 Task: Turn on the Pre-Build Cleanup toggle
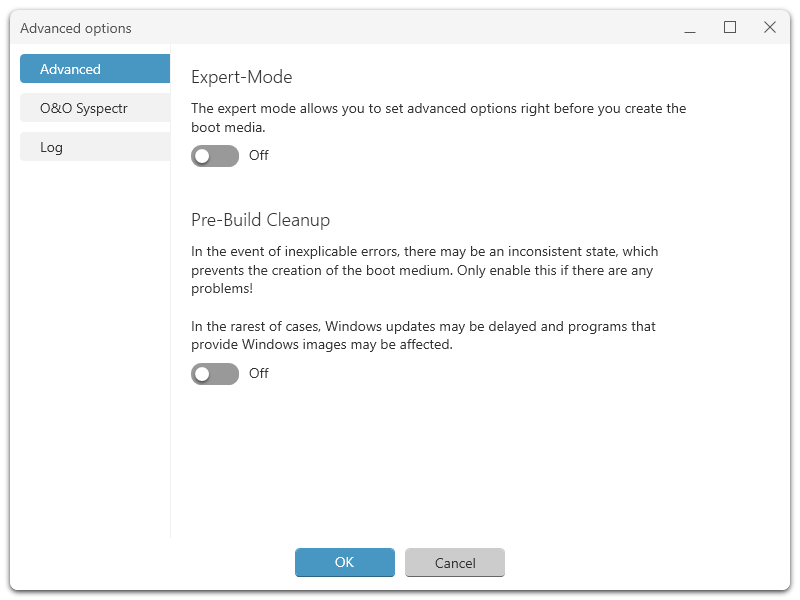(215, 374)
